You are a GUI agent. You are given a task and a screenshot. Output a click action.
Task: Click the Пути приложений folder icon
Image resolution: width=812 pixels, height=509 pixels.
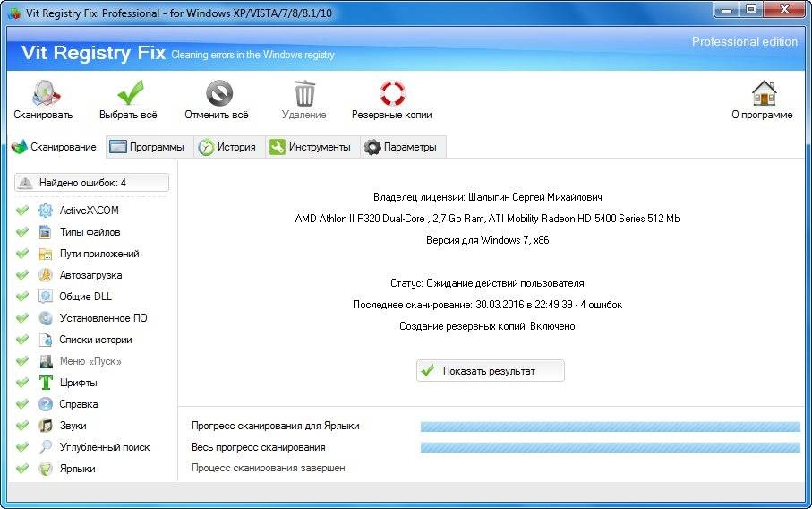[x=46, y=254]
